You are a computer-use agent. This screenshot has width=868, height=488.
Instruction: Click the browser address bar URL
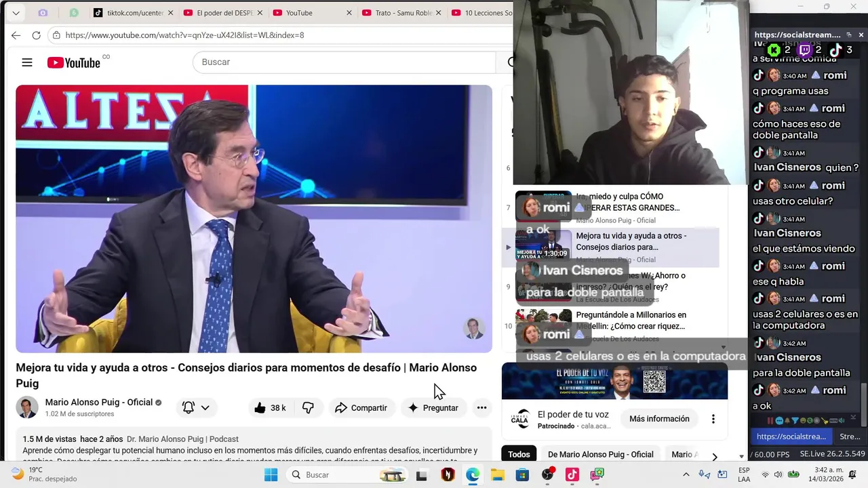click(x=184, y=35)
